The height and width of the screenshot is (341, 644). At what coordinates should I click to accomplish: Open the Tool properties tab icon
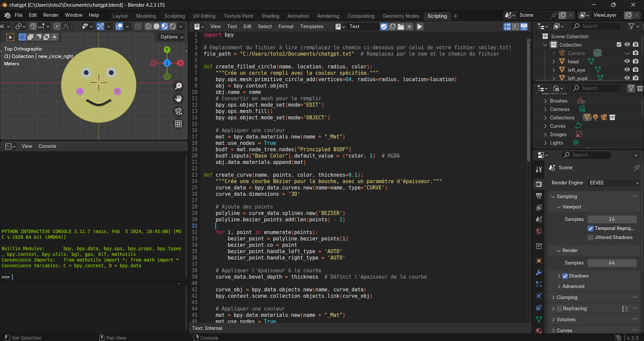(x=539, y=170)
